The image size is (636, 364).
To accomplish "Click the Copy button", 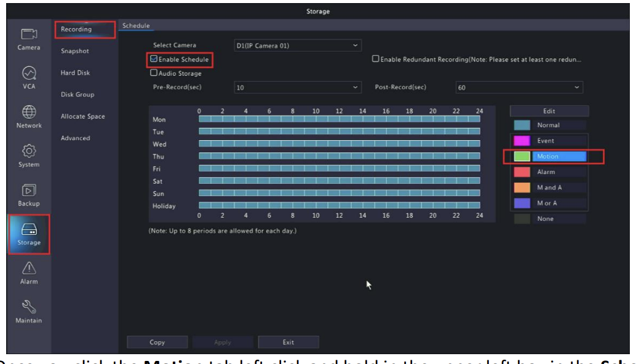I will [157, 342].
